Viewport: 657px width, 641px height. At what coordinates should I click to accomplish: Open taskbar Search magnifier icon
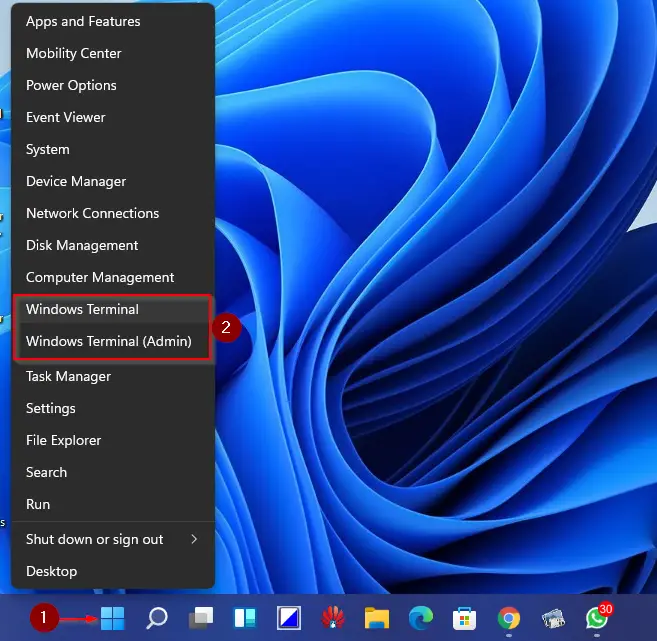157,618
